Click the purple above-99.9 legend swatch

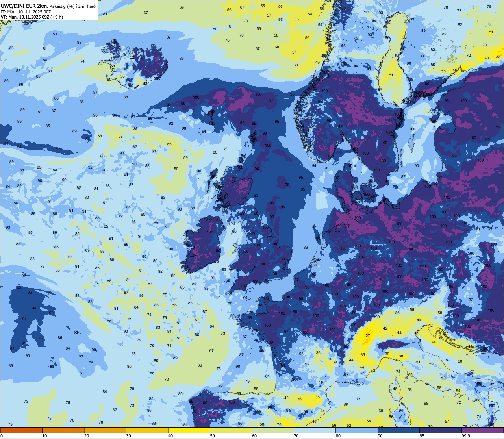pos(482,430)
